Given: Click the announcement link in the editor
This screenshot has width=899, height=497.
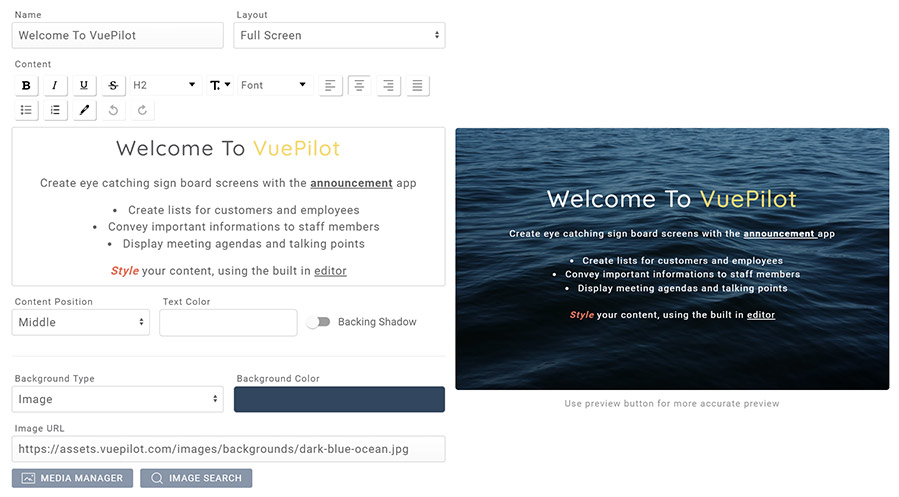Looking at the screenshot, I should [351, 183].
